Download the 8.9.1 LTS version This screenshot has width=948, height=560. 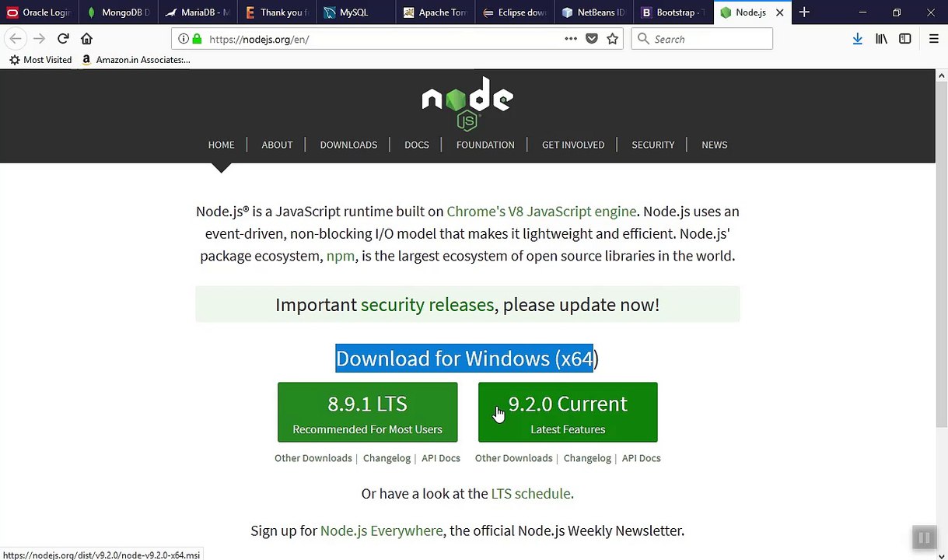[367, 412]
